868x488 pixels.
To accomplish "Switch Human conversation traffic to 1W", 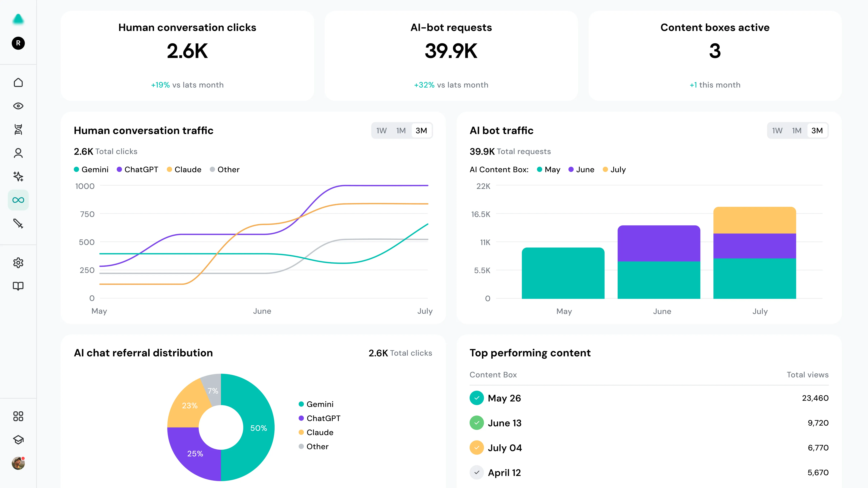I will coord(381,131).
